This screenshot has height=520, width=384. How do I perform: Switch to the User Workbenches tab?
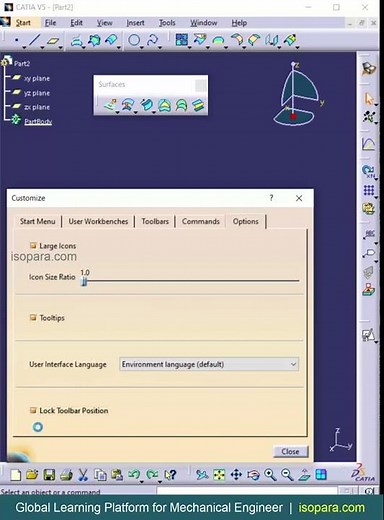(98, 221)
